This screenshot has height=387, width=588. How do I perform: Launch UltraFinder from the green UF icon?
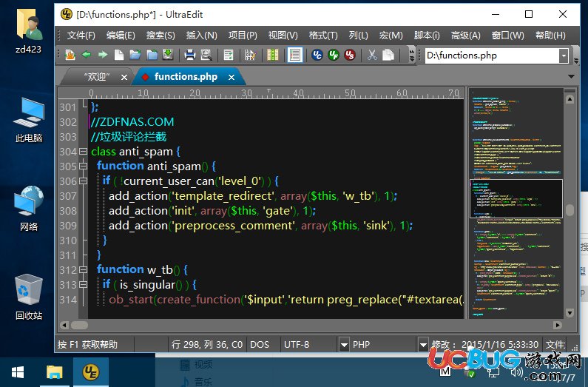pos(334,55)
